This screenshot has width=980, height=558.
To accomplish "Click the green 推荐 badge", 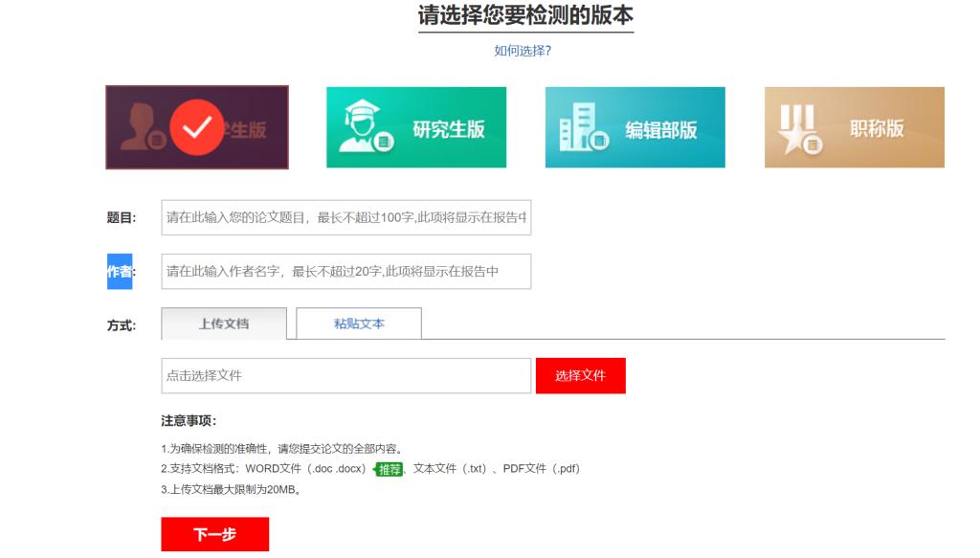I will 389,469.
